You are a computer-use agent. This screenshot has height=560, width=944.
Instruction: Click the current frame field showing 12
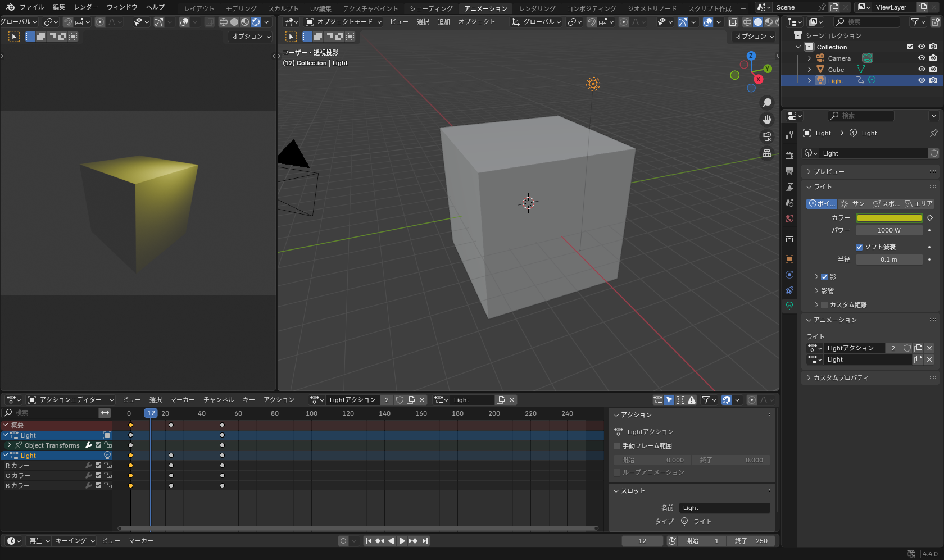(642, 540)
